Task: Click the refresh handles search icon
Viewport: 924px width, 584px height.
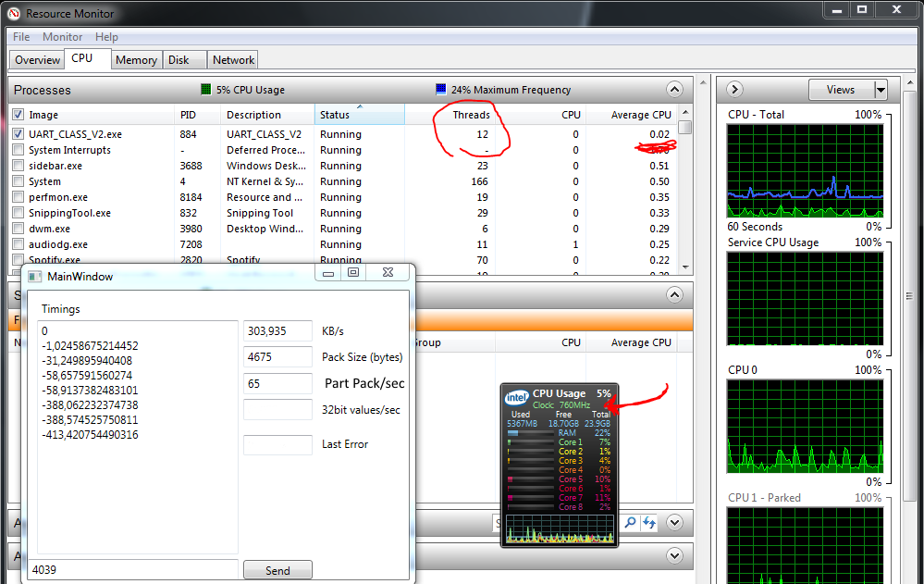Action: tap(649, 522)
